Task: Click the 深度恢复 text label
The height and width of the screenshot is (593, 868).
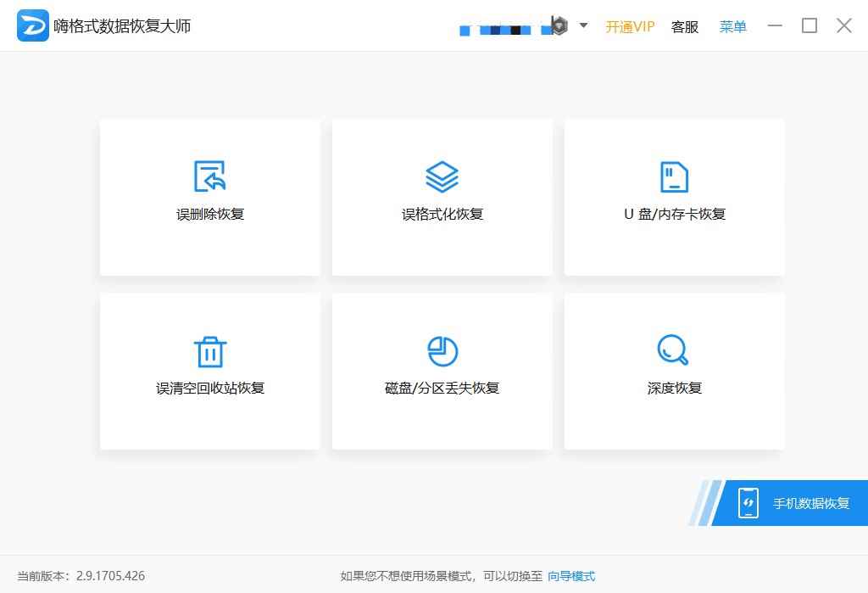Action: pyautogui.click(x=674, y=388)
